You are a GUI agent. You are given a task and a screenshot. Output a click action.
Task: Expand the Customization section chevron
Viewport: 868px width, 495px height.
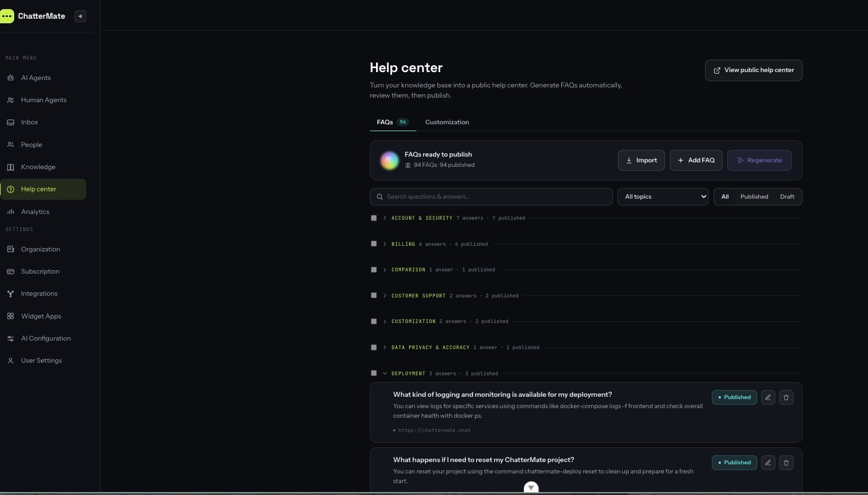(x=385, y=321)
